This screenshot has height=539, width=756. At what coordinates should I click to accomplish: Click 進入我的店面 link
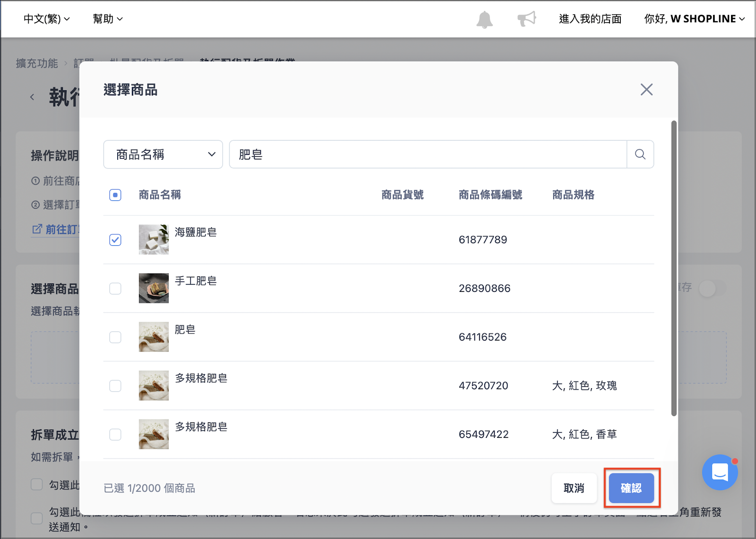point(590,19)
